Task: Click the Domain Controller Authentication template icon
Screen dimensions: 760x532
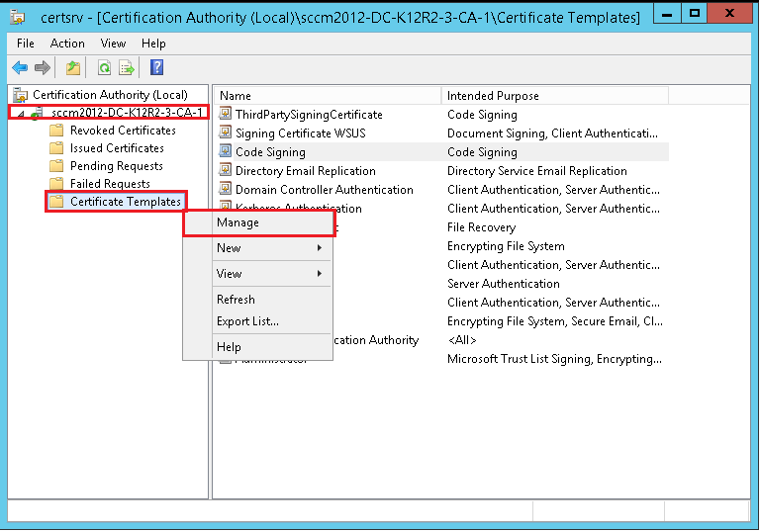Action: (225, 189)
